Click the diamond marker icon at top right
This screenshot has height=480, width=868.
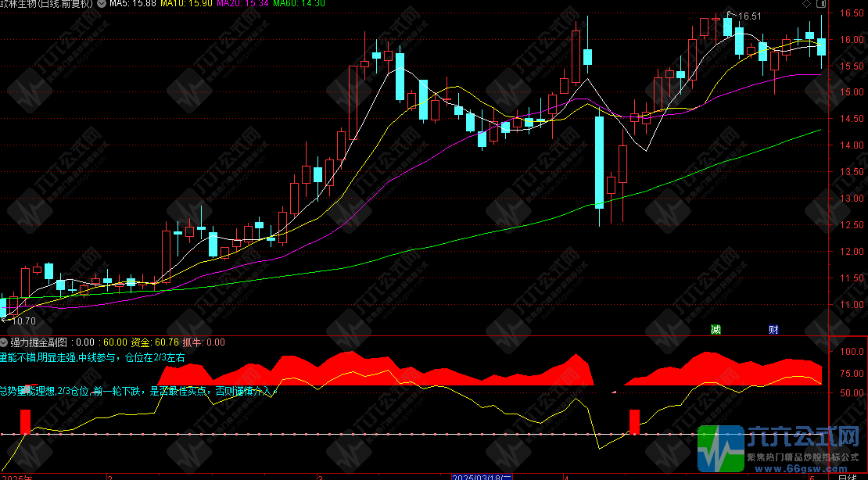[807, 4]
